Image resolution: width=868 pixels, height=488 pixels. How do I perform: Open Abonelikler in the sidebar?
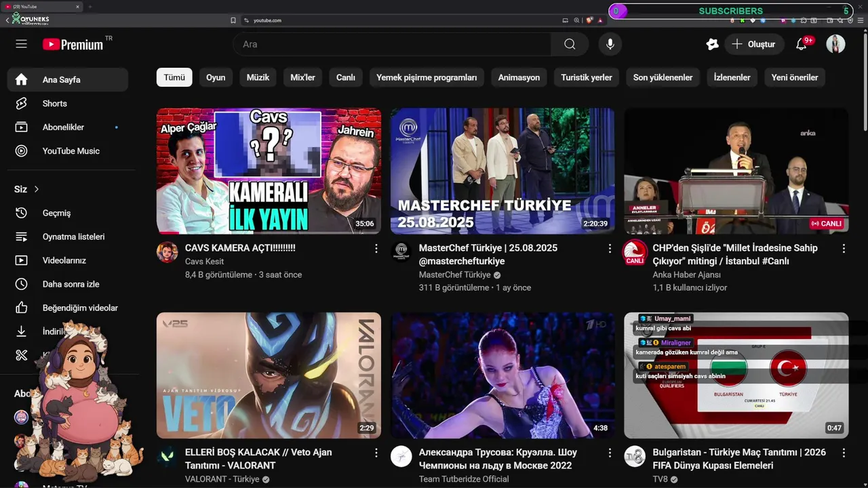coord(68,127)
